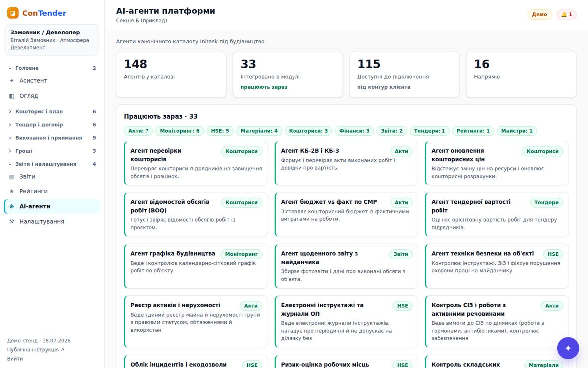588x368 pixels.
Task: Click Вийти to log out
Action: [15, 358]
